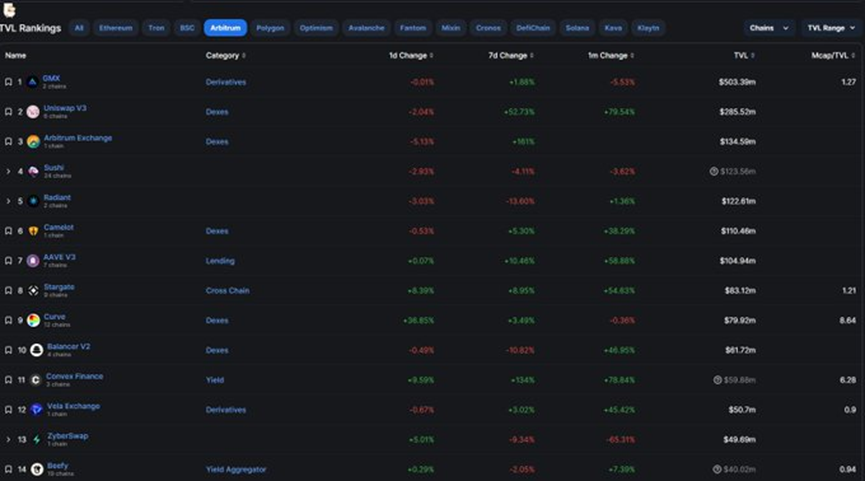Screen dimensions: 865x481
Task: Click the GMX protocol logo
Action: coord(33,82)
